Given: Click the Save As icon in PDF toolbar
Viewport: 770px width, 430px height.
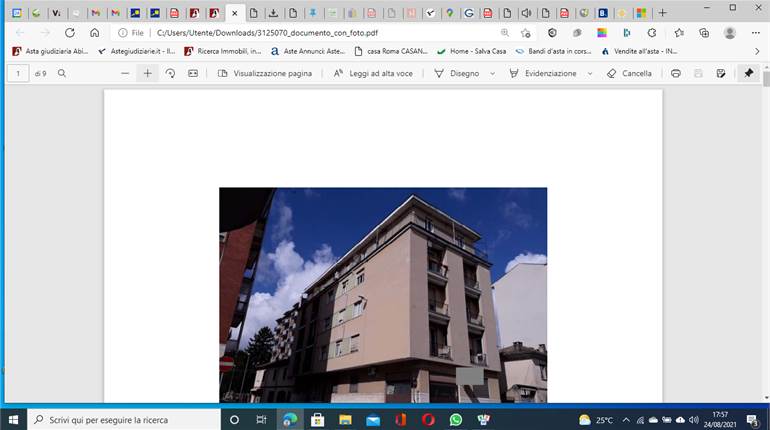Looking at the screenshot, I should [x=720, y=73].
